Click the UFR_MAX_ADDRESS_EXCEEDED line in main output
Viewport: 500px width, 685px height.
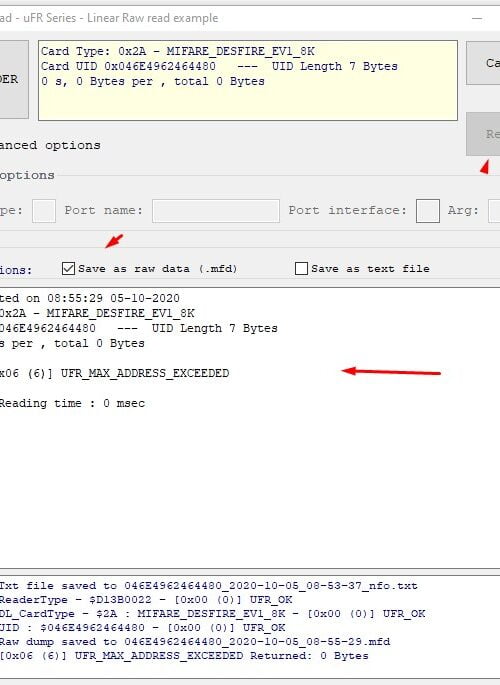click(x=114, y=374)
